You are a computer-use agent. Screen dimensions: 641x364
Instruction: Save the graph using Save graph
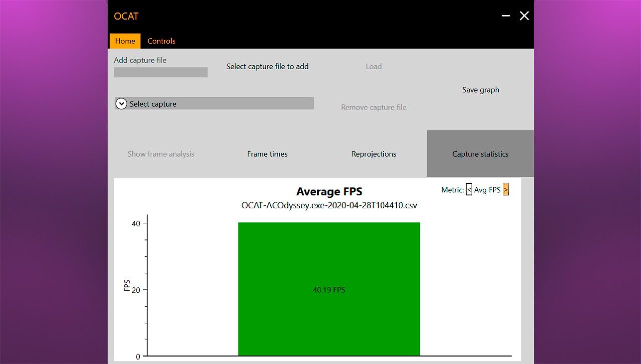click(x=480, y=90)
